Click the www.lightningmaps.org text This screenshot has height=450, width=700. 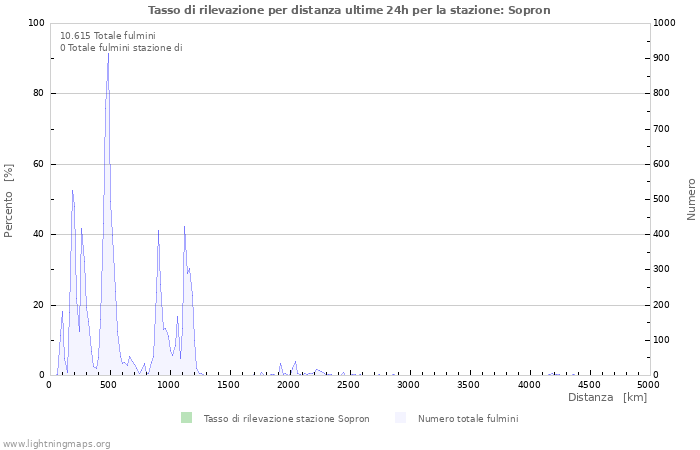56,444
